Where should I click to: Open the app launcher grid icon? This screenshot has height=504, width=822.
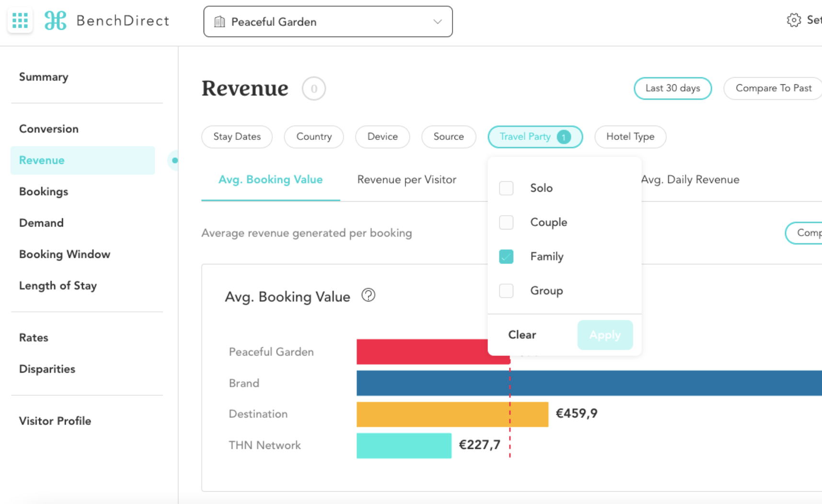[20, 21]
